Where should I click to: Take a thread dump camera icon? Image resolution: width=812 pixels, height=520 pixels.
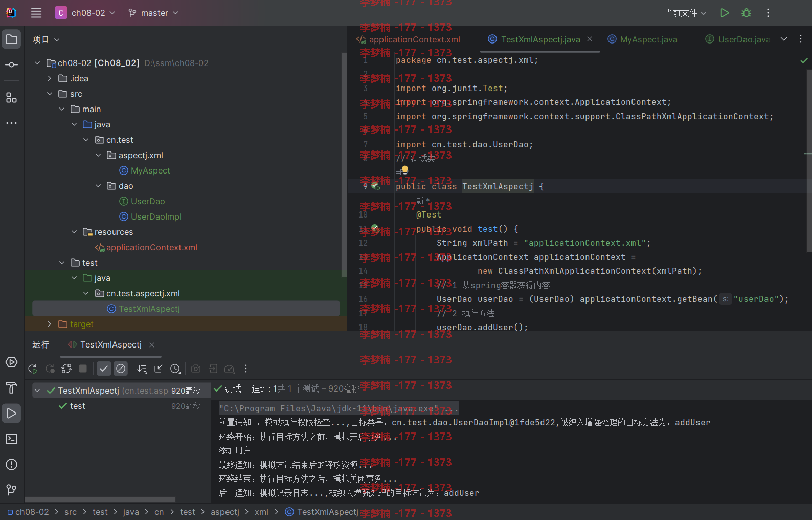tap(196, 369)
